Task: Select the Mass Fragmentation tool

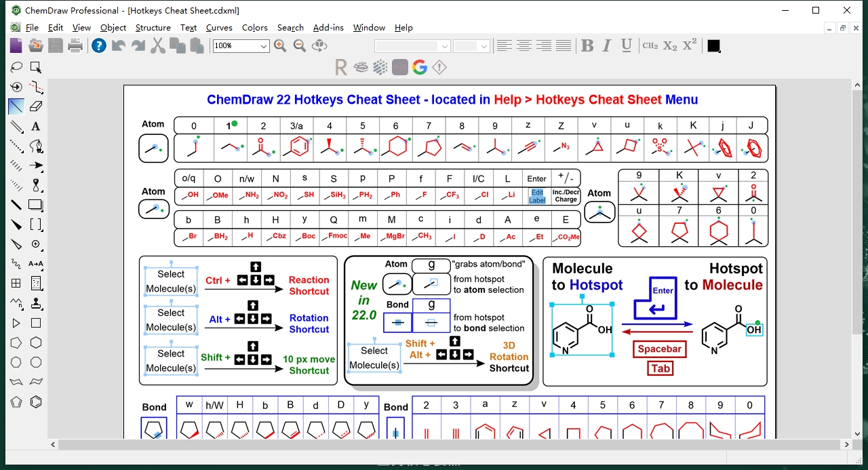Action: tap(36, 87)
